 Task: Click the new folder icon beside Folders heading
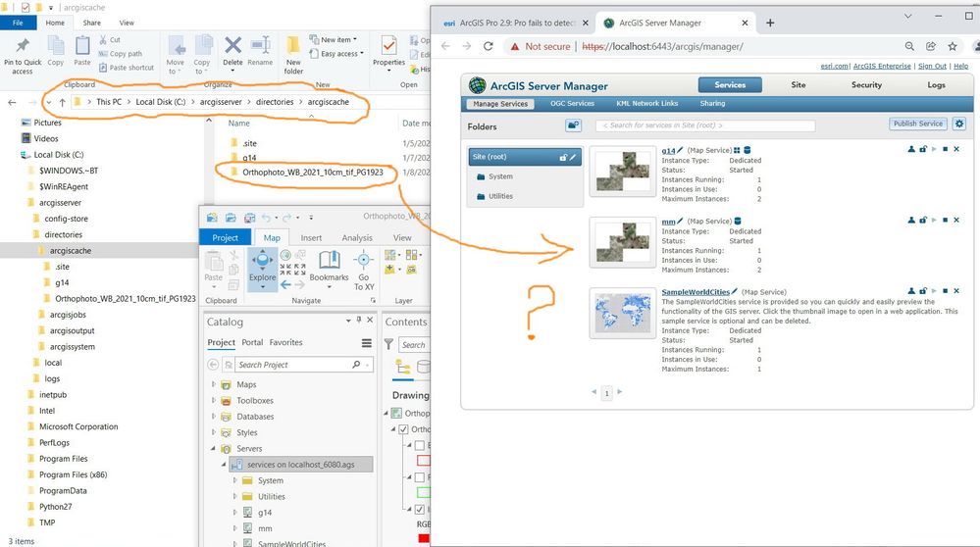pos(573,125)
